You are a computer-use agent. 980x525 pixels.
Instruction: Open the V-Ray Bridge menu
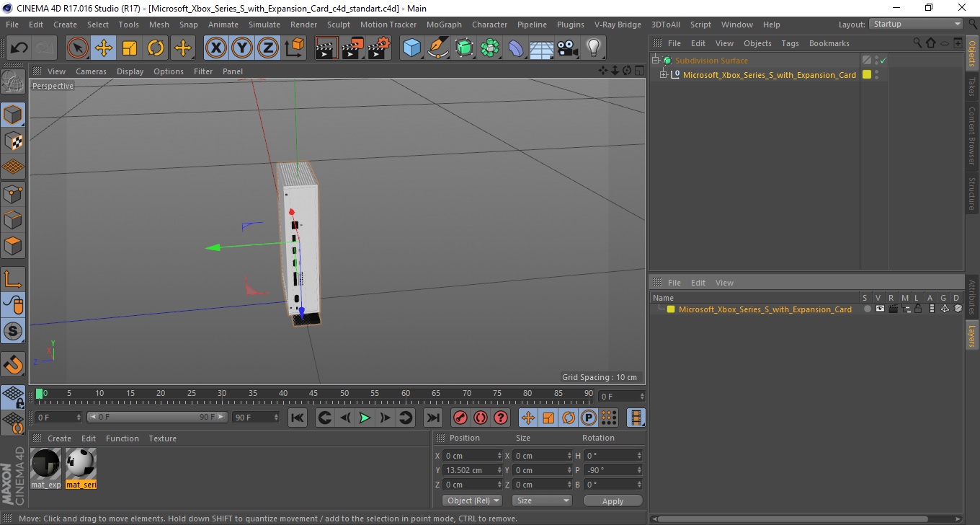(x=618, y=25)
